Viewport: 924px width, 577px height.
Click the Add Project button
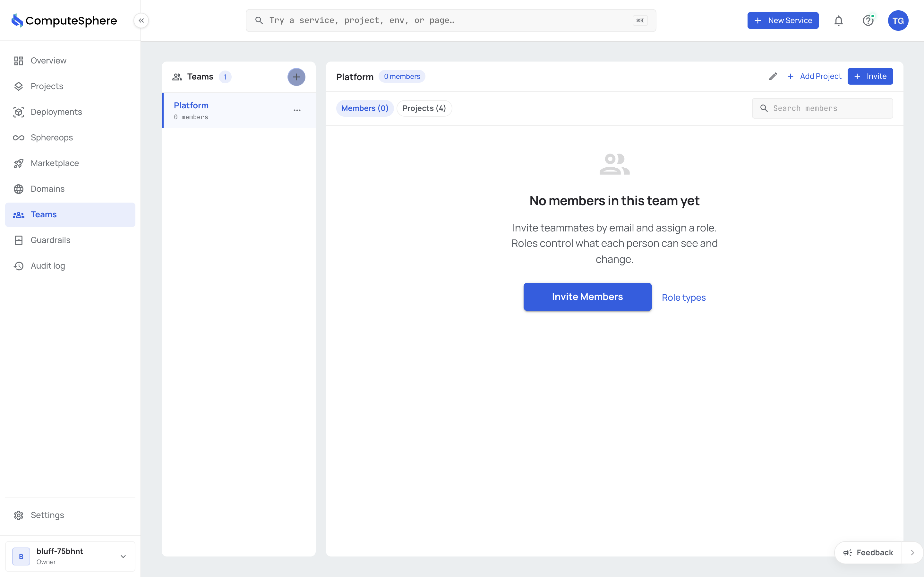click(x=814, y=76)
